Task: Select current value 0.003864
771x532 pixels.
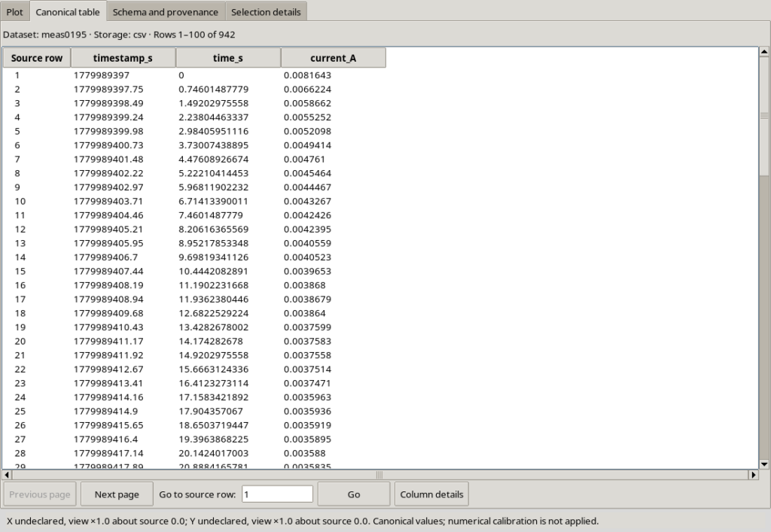Action: point(304,313)
